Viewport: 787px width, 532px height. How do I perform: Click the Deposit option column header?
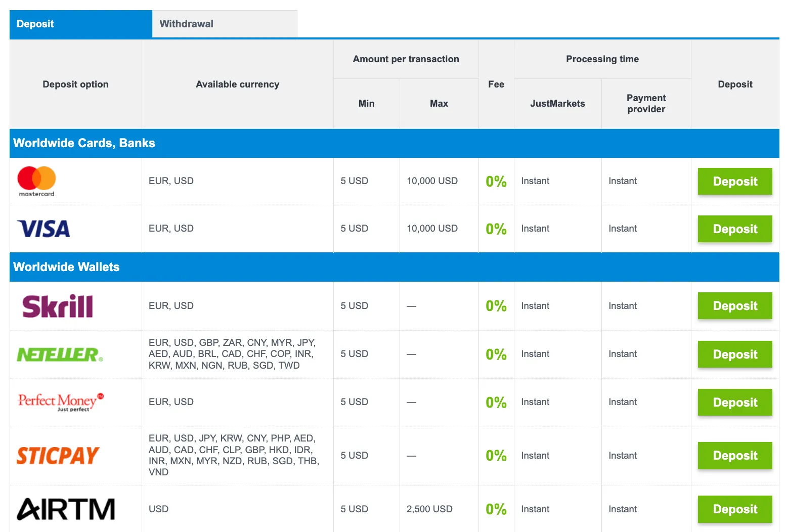[75, 84]
